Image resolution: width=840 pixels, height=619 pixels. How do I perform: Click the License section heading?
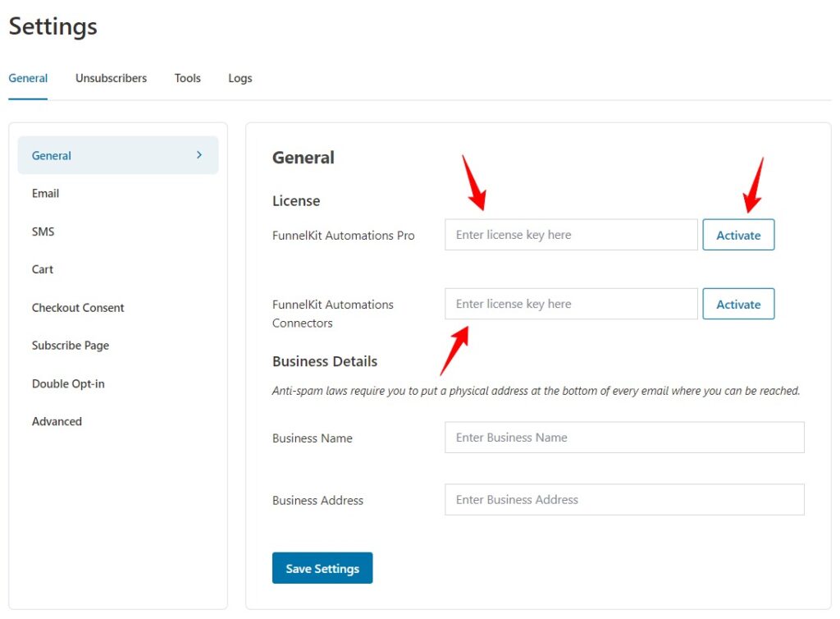point(296,201)
